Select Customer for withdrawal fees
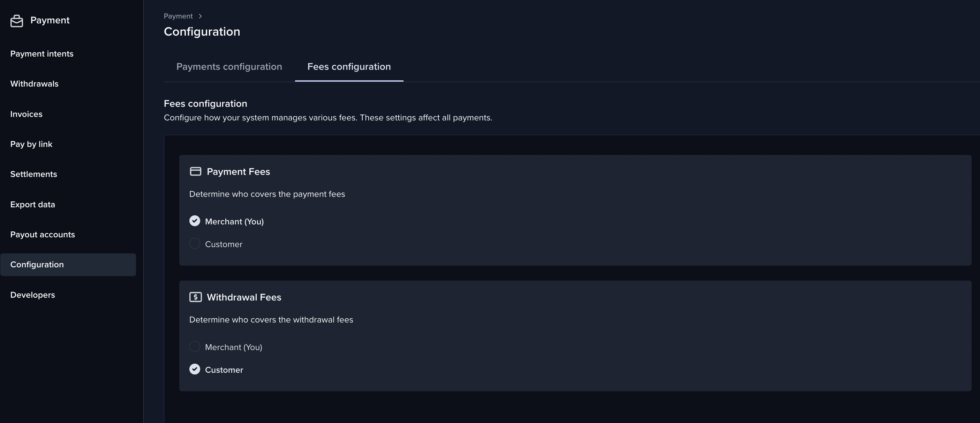Viewport: 980px width, 423px height. (195, 369)
